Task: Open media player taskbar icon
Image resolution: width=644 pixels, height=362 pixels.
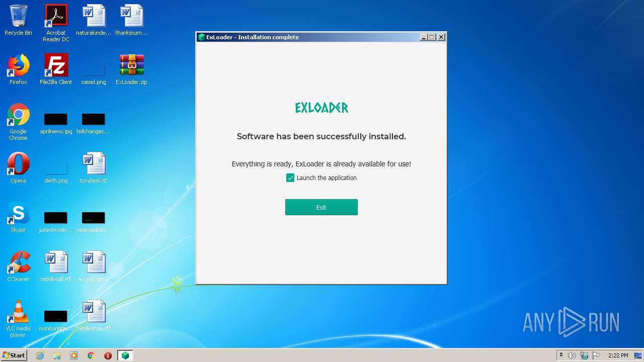Action: point(74,355)
